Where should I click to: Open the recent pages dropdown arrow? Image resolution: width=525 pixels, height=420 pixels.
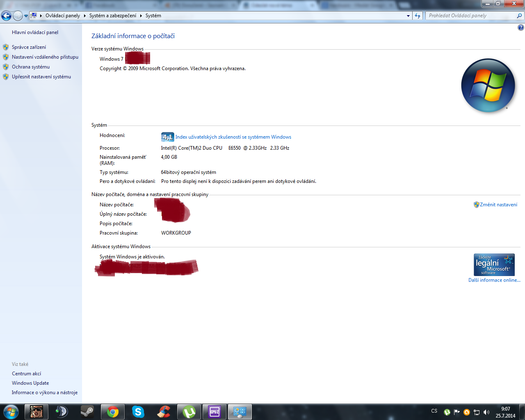click(26, 16)
